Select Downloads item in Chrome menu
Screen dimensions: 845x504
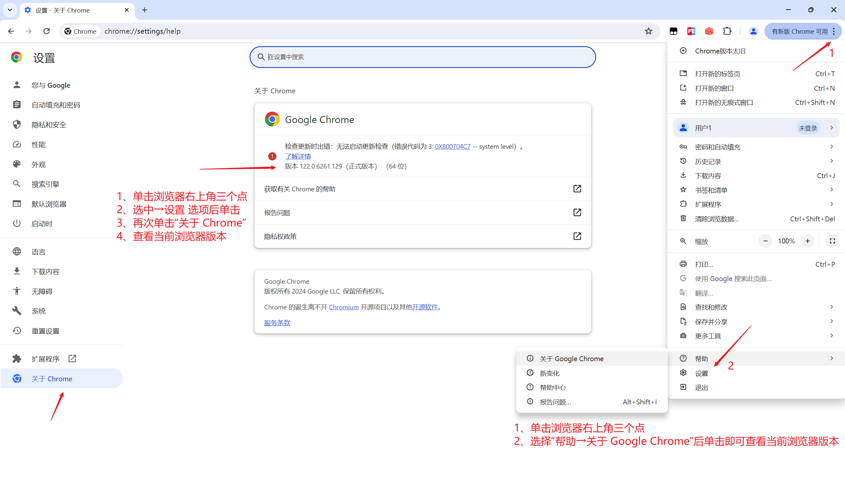(756, 175)
